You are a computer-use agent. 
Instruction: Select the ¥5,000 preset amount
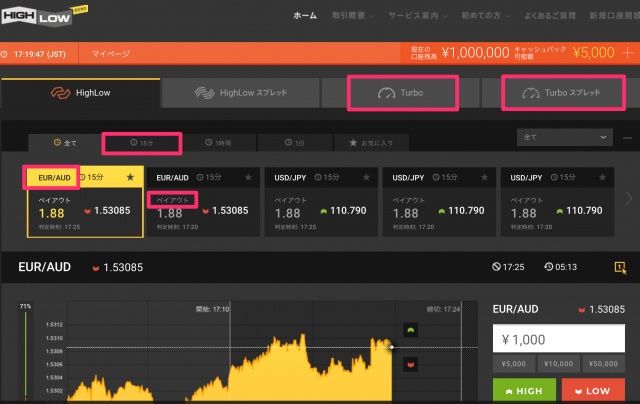tap(514, 364)
